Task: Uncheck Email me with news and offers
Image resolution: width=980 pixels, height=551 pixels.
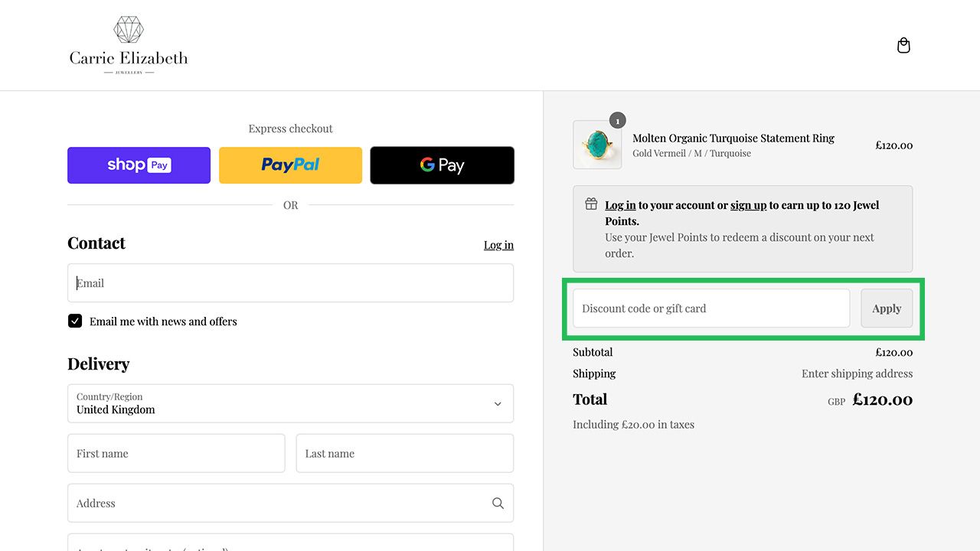Action: [x=75, y=321]
